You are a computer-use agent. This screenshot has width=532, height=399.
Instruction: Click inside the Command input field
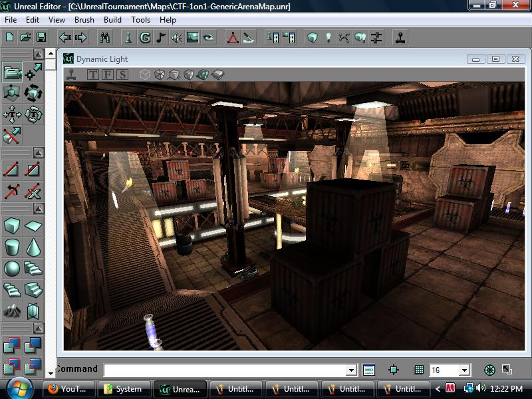click(x=219, y=369)
